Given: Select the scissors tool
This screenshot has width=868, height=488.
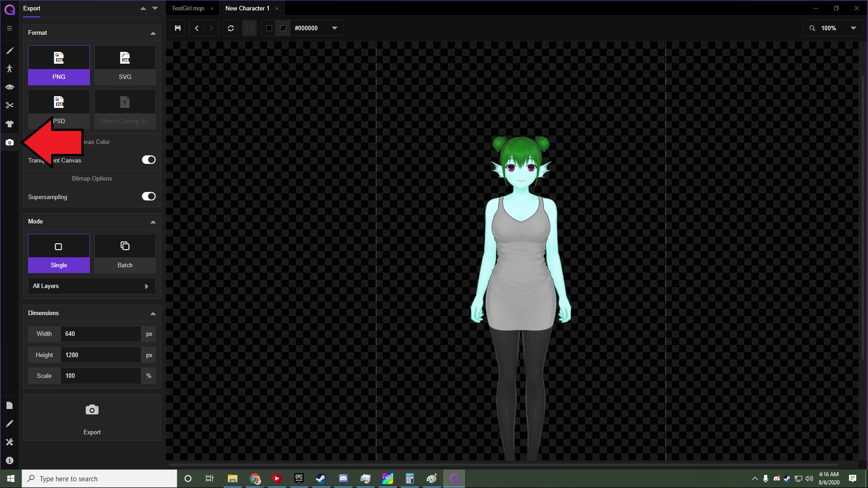Looking at the screenshot, I should click(9, 105).
